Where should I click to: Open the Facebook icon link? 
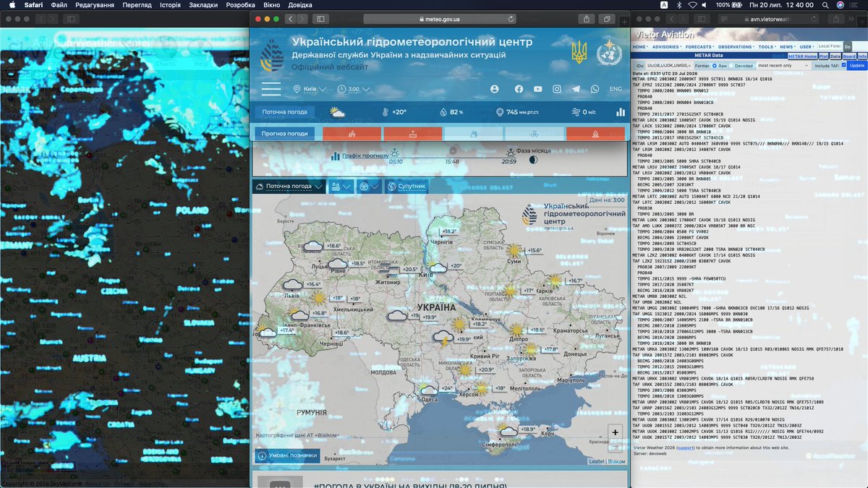[x=519, y=89]
